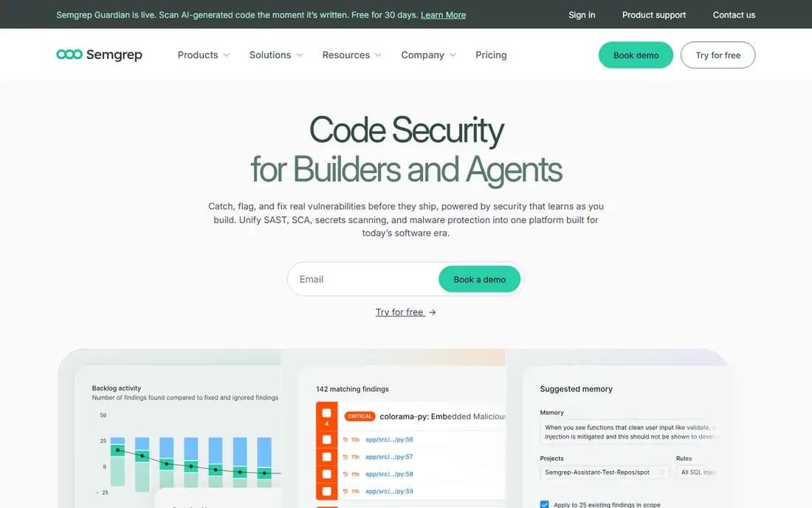This screenshot has height=508, width=812.
Task: Expand the Solutions chevron arrow
Action: click(299, 55)
